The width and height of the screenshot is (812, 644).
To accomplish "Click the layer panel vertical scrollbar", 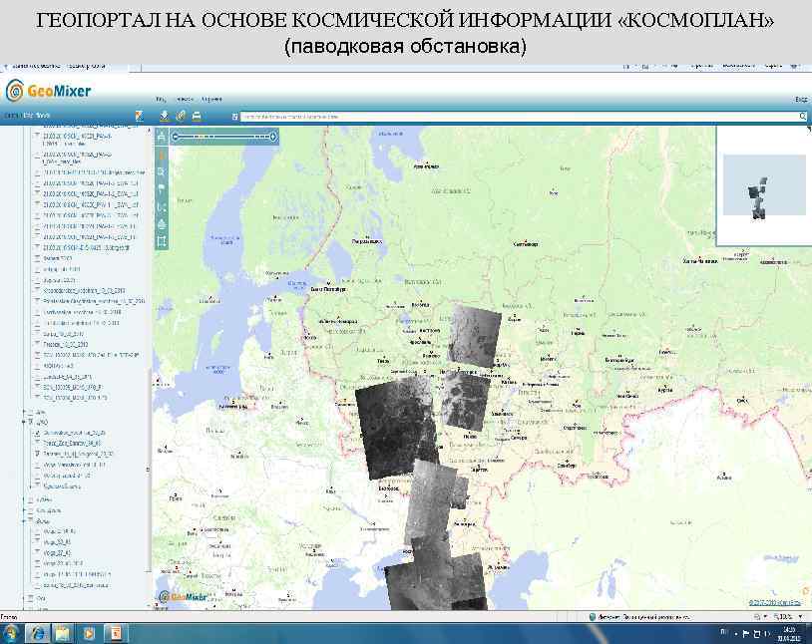I will pyautogui.click(x=150, y=471).
